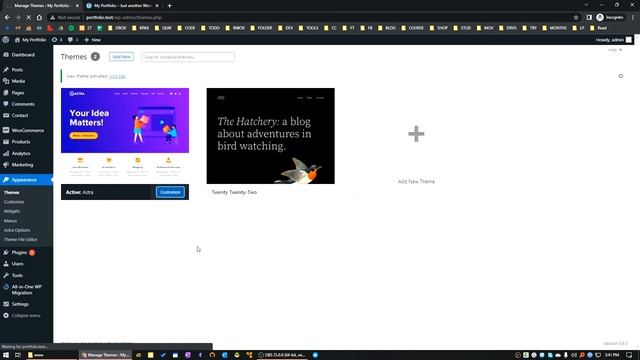Open Theme File Editor submenu

(20, 239)
